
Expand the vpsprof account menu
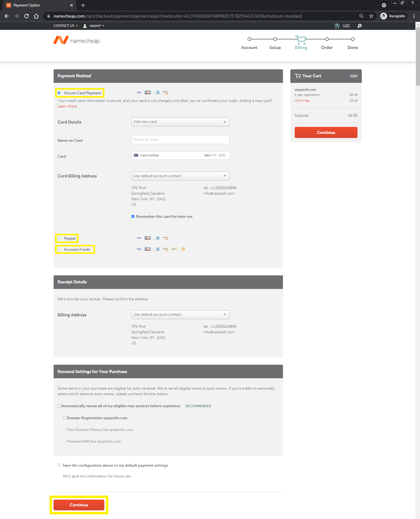pyautogui.click(x=97, y=26)
